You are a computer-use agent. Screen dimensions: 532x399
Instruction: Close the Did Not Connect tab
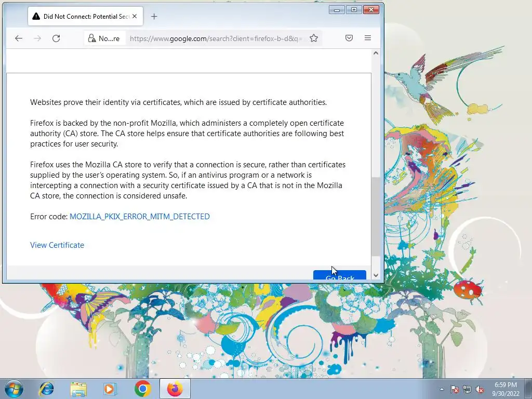coord(135,16)
